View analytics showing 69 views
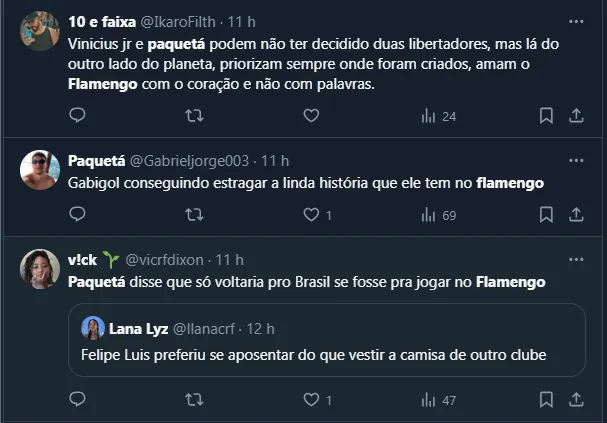 pyautogui.click(x=438, y=214)
